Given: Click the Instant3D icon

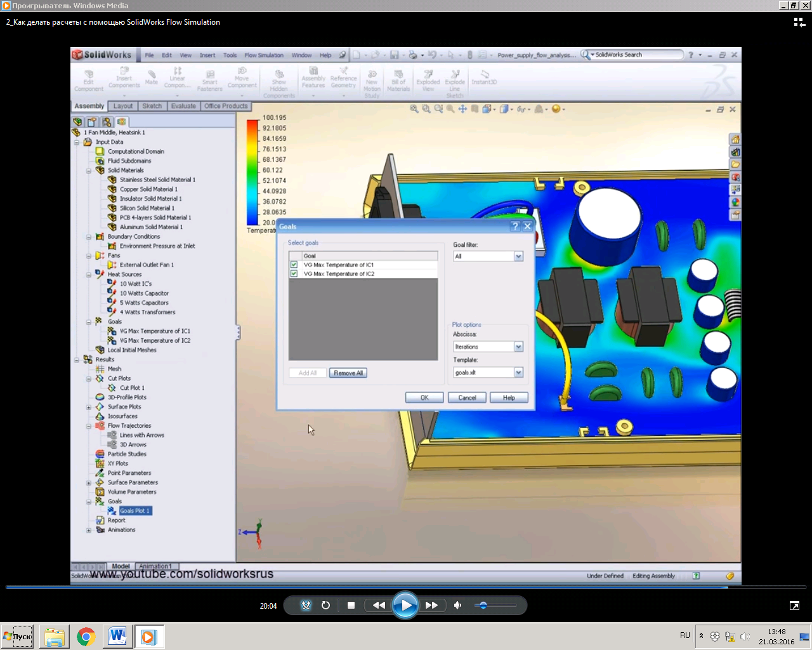Looking at the screenshot, I should [484, 77].
